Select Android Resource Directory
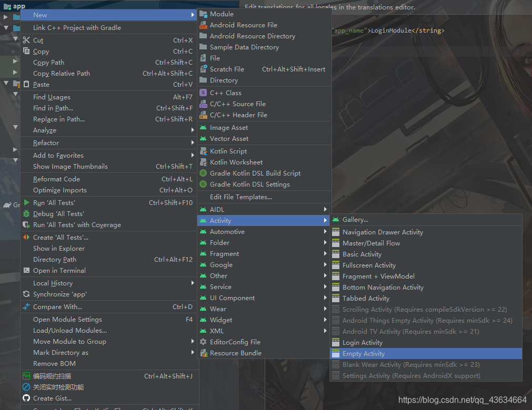 pyautogui.click(x=264, y=36)
